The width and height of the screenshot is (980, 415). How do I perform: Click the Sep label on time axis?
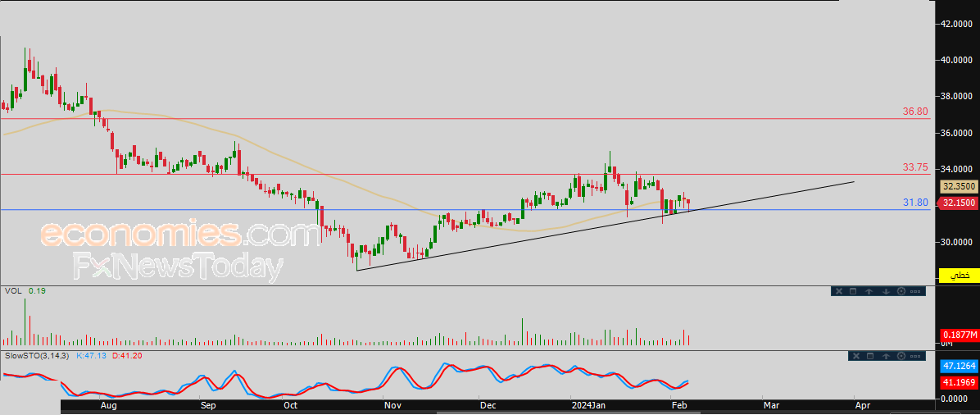coord(208,406)
